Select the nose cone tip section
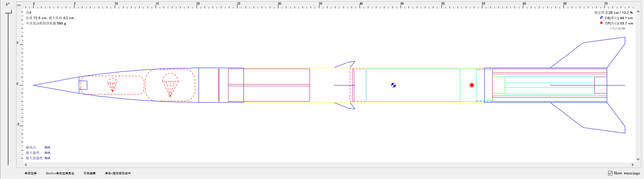Image resolution: width=644 pixels, height=179 pixels. pyautogui.click(x=56, y=85)
